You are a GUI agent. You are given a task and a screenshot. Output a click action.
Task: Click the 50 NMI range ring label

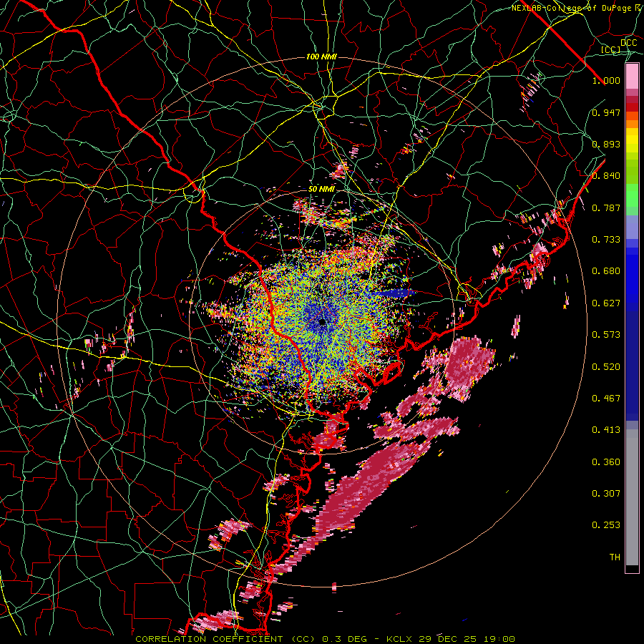[x=321, y=190]
